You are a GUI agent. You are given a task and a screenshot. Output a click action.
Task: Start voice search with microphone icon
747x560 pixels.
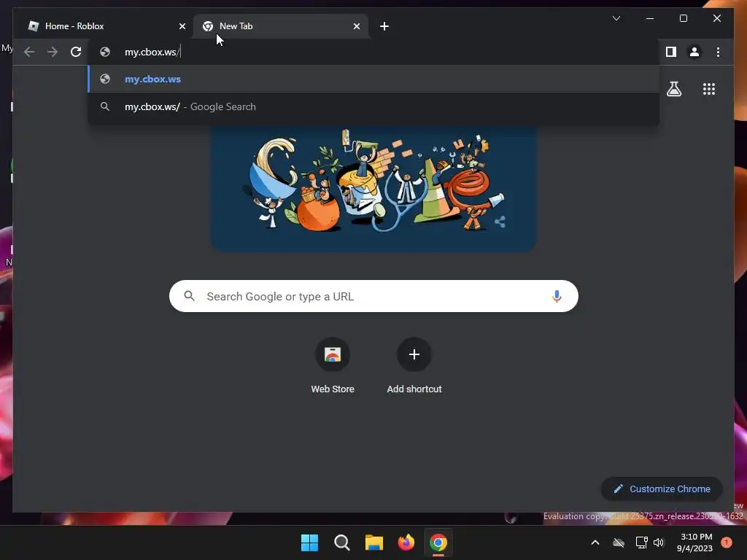(557, 296)
